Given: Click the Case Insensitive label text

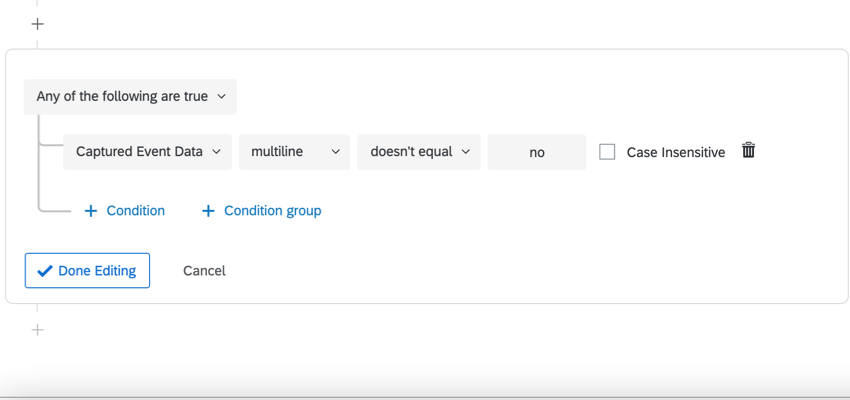Looking at the screenshot, I should click(x=676, y=153).
